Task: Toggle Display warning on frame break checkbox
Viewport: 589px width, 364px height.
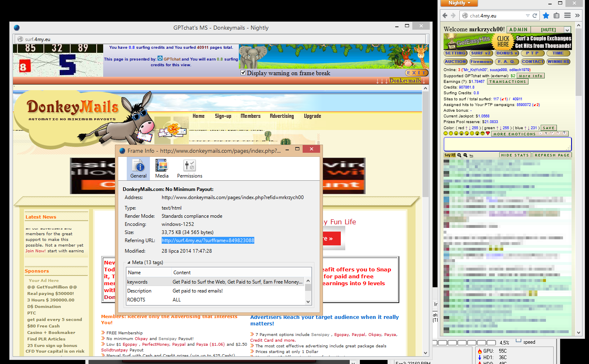Action: click(x=243, y=73)
